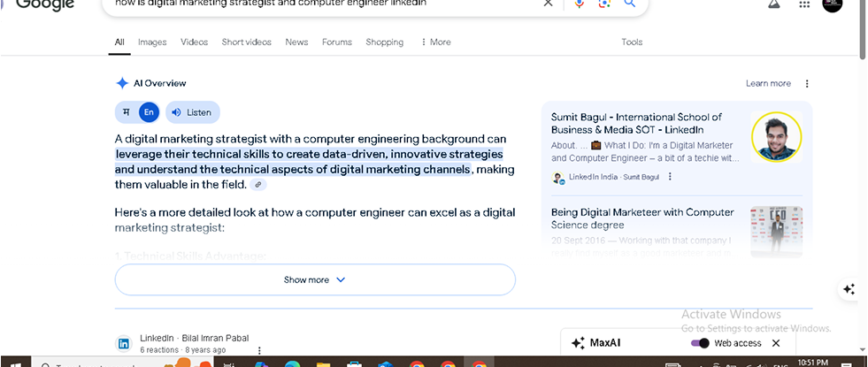
Task: Click the LinkedIn favicon of Bilal Imran Pabal result
Action: coord(124,344)
